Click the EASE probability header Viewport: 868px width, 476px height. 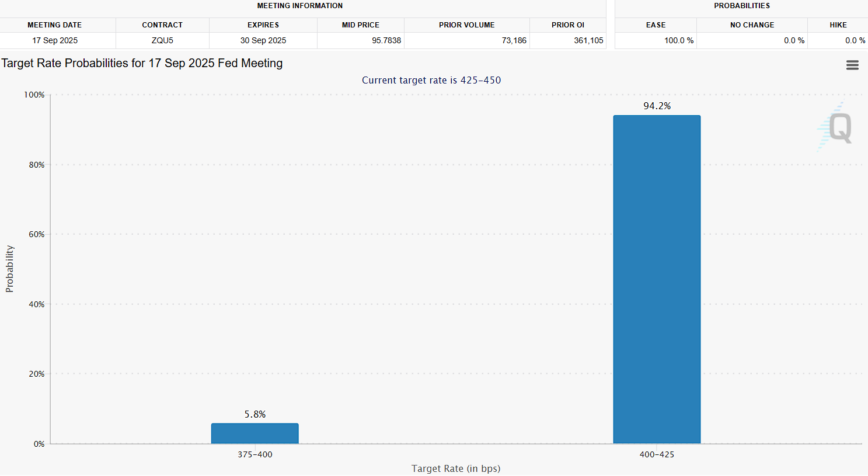tap(656, 25)
